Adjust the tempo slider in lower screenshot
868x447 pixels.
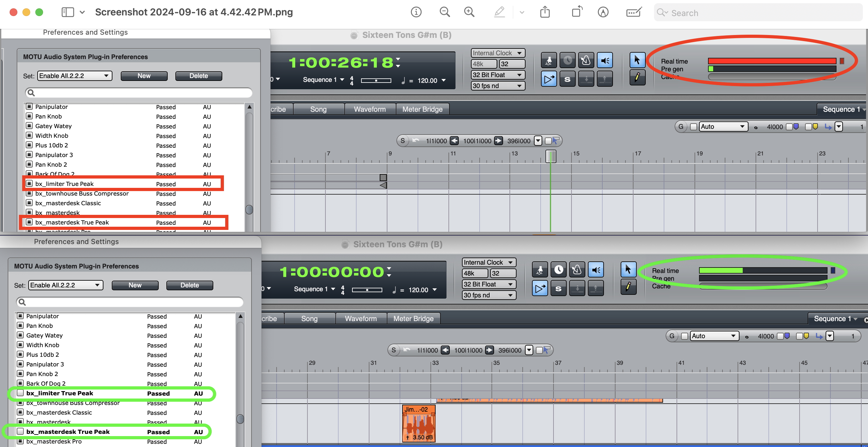click(x=367, y=290)
